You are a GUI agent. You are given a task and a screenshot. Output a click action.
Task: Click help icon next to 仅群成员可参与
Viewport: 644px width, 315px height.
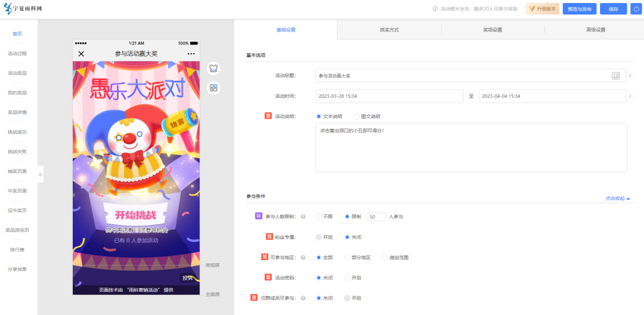click(303, 298)
